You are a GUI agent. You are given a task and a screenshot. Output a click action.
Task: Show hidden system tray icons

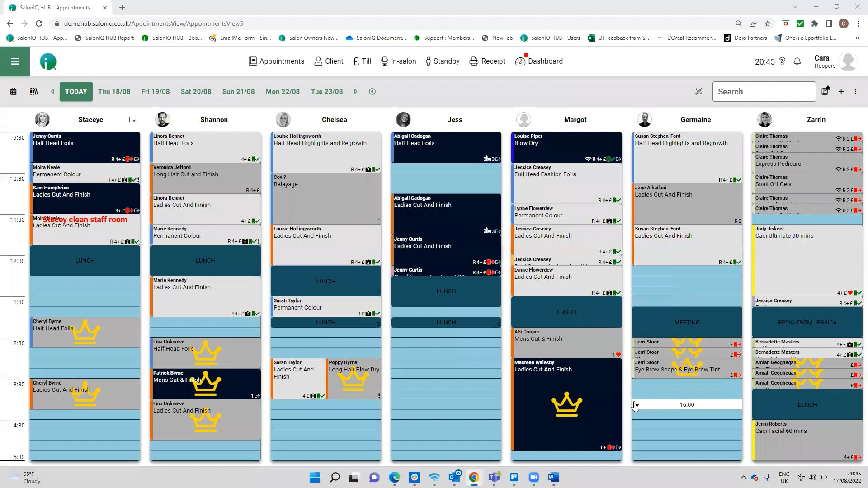click(743, 477)
